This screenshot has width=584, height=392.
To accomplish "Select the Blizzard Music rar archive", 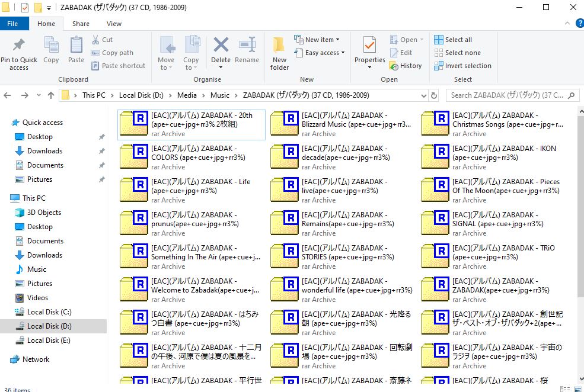I will (342, 124).
